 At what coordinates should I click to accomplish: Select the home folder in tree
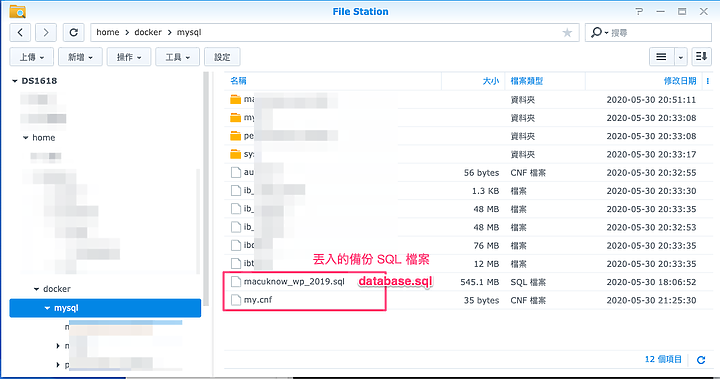click(x=44, y=137)
